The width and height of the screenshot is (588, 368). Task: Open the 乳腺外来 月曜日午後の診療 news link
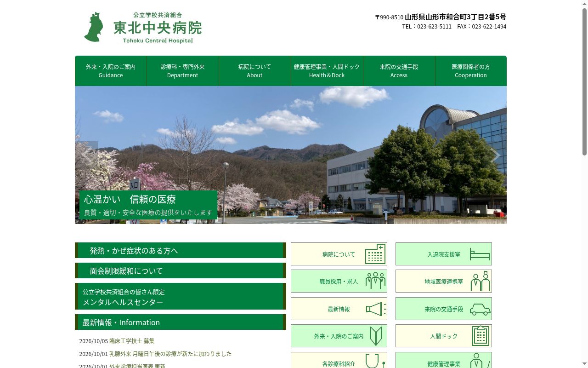click(x=170, y=354)
